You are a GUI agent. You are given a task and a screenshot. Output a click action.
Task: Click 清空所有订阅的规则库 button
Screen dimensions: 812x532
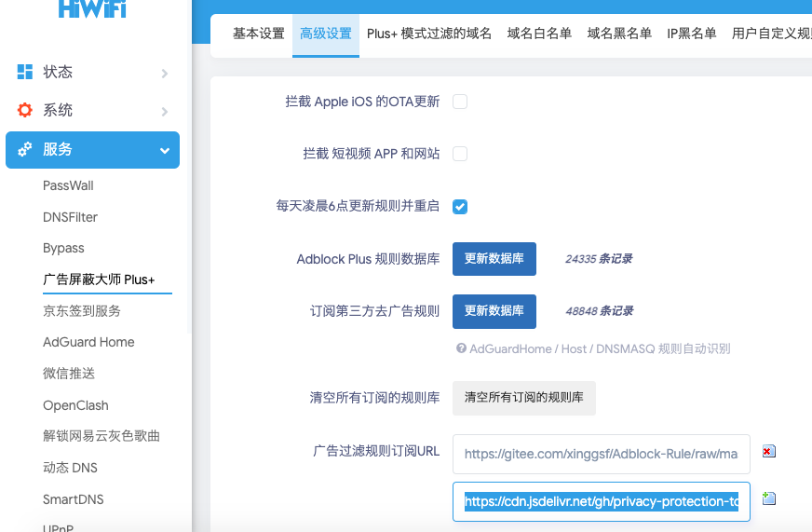pos(524,398)
